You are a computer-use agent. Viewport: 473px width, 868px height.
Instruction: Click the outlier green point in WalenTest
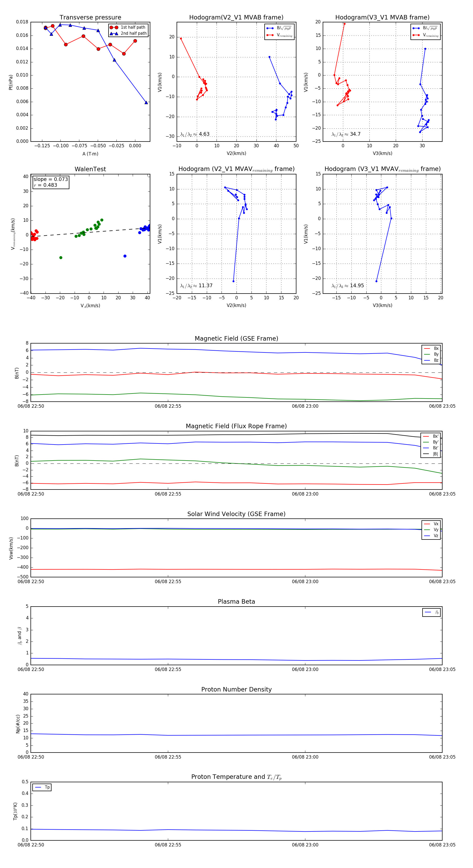coord(61,258)
